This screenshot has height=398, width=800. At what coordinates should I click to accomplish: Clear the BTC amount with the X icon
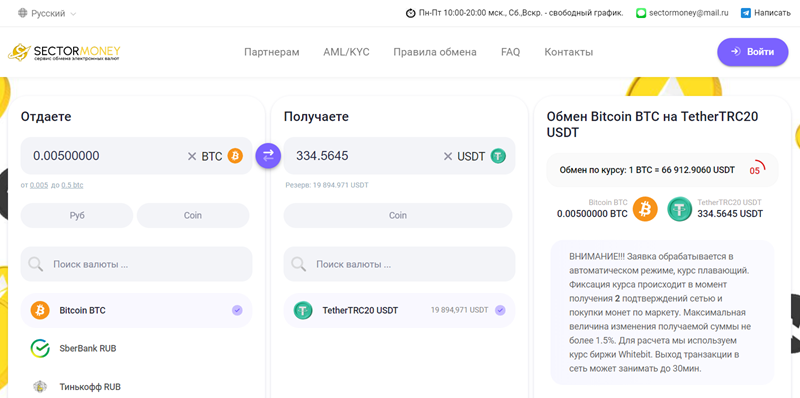click(192, 157)
